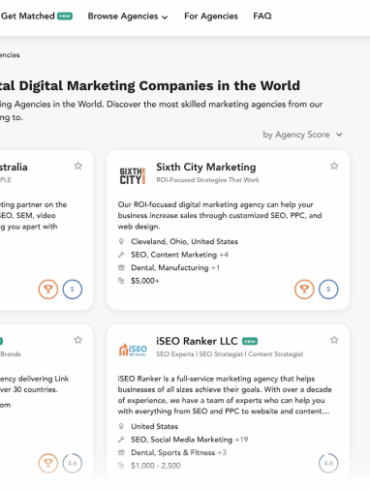The image size is (370, 490).
Task: Select the $1,000 - 2,500 budget text
Action: tap(156, 466)
